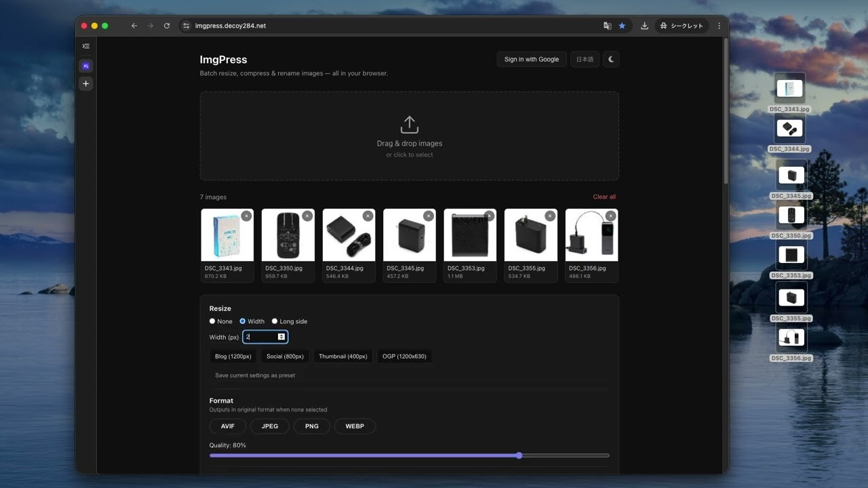
Task: Click the translate page icon in address bar
Action: click(607, 26)
